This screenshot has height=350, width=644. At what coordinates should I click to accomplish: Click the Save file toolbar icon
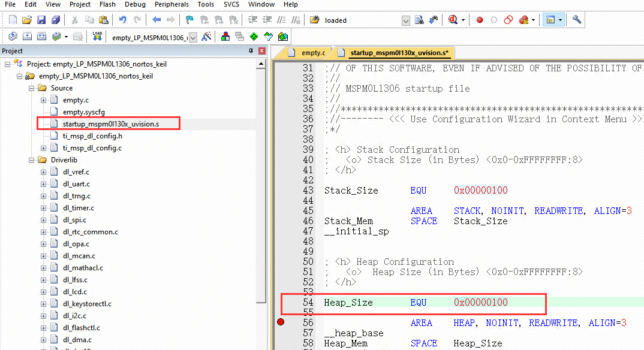[41, 20]
